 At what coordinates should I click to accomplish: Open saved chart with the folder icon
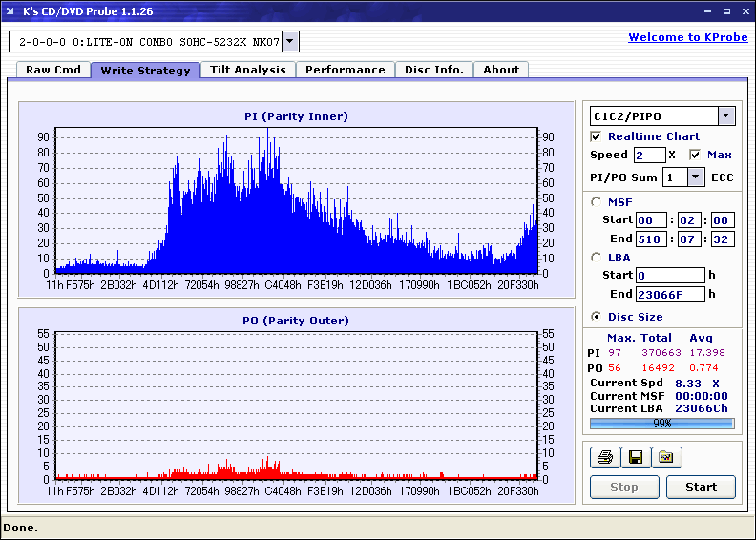[x=666, y=457]
